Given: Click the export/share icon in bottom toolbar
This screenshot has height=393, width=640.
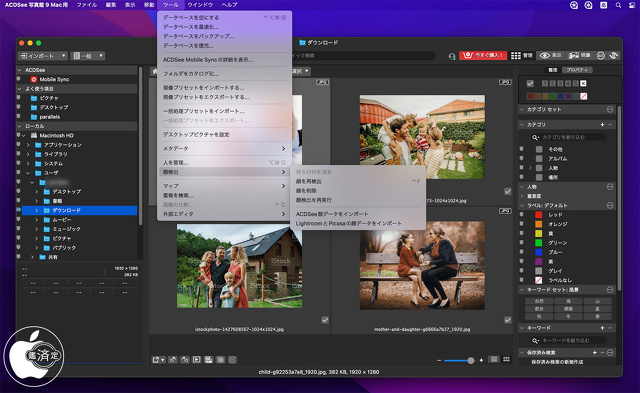Looking at the screenshot, I should pos(158,360).
